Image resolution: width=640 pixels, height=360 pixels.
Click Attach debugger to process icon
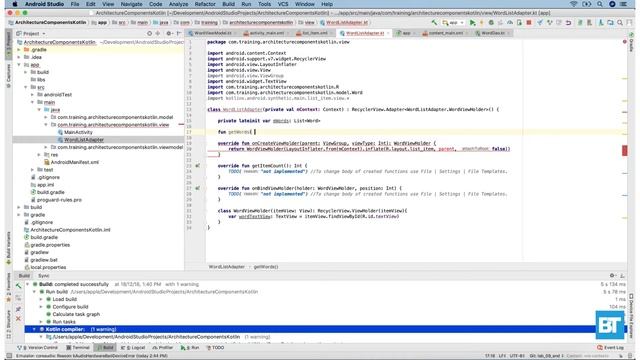click(x=519, y=23)
